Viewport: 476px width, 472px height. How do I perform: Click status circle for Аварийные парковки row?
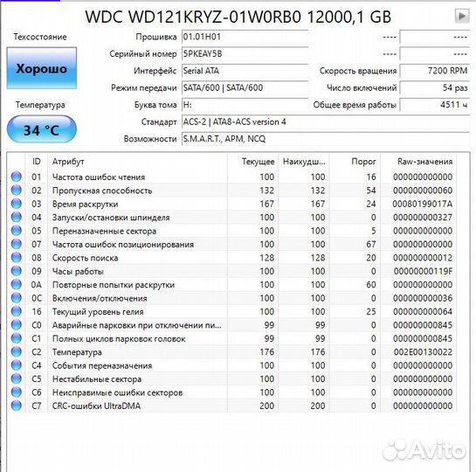click(x=17, y=324)
